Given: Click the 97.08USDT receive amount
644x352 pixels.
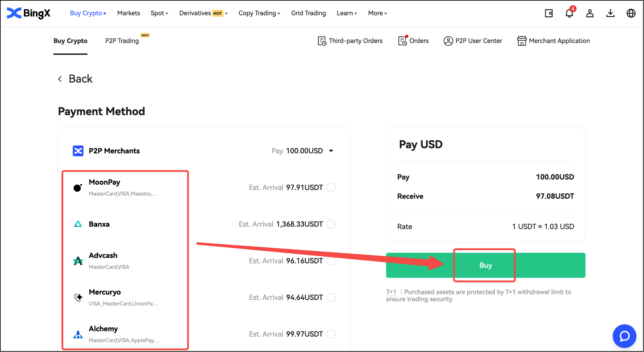Looking at the screenshot, I should (555, 196).
